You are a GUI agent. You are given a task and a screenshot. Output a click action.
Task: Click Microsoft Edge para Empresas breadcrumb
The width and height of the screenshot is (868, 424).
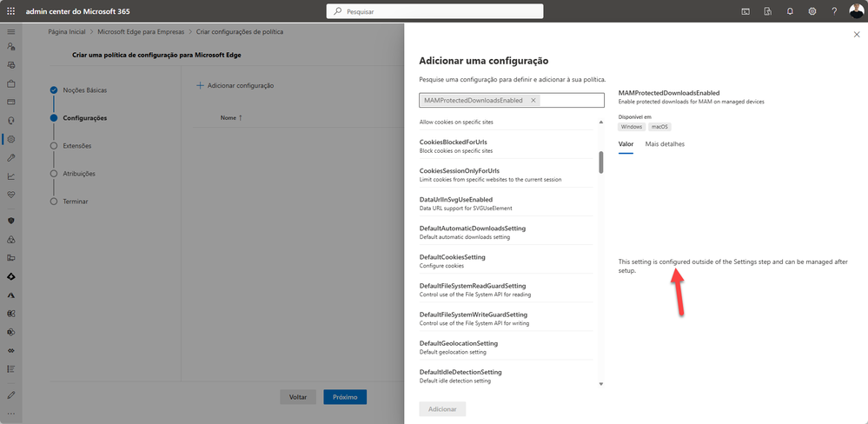pos(141,32)
